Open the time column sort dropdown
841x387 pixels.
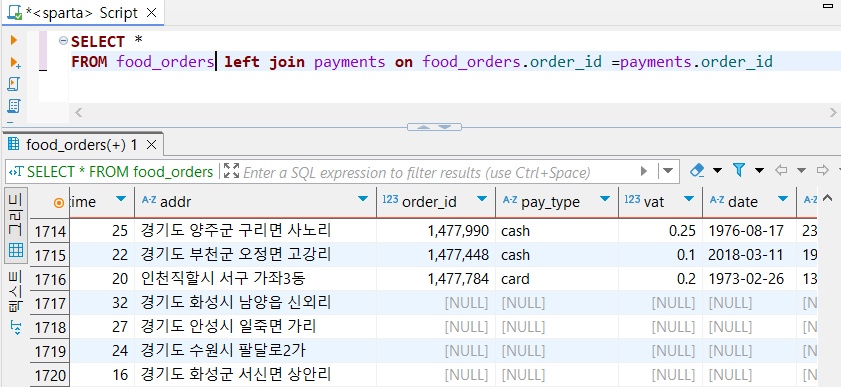[121, 199]
